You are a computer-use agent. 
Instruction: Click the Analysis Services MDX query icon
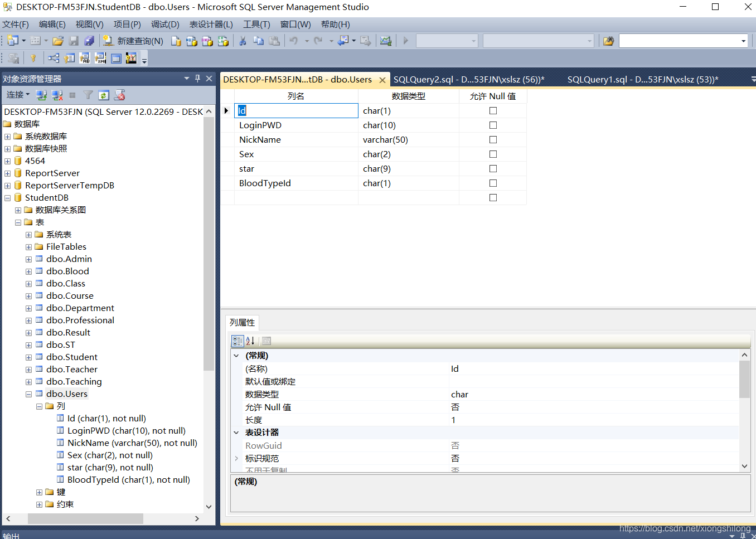click(x=192, y=41)
